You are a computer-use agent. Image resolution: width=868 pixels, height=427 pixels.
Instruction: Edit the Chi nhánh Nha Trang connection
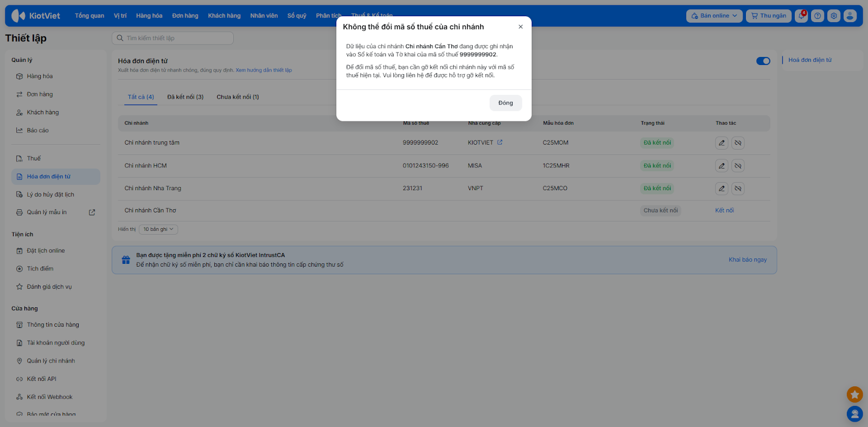coord(722,189)
